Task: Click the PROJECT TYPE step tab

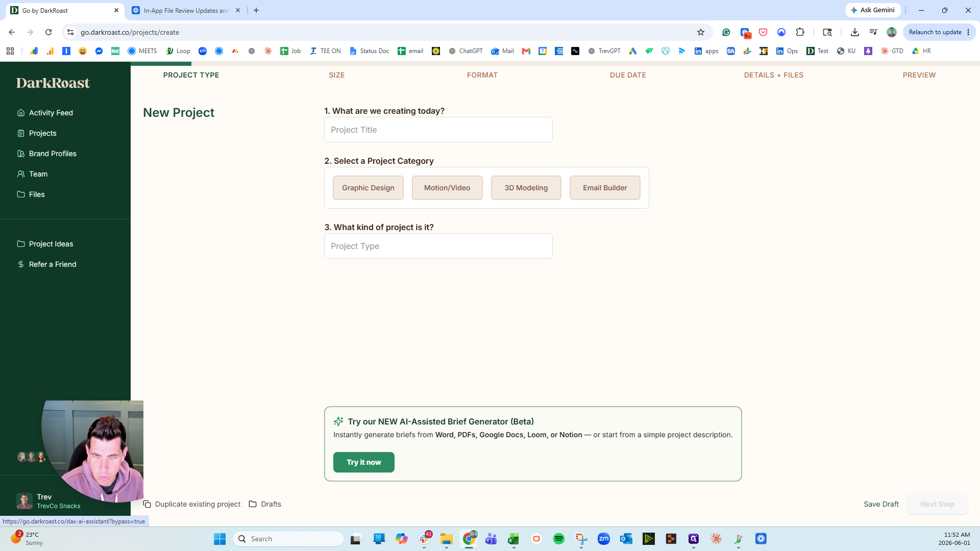Action: click(x=191, y=75)
